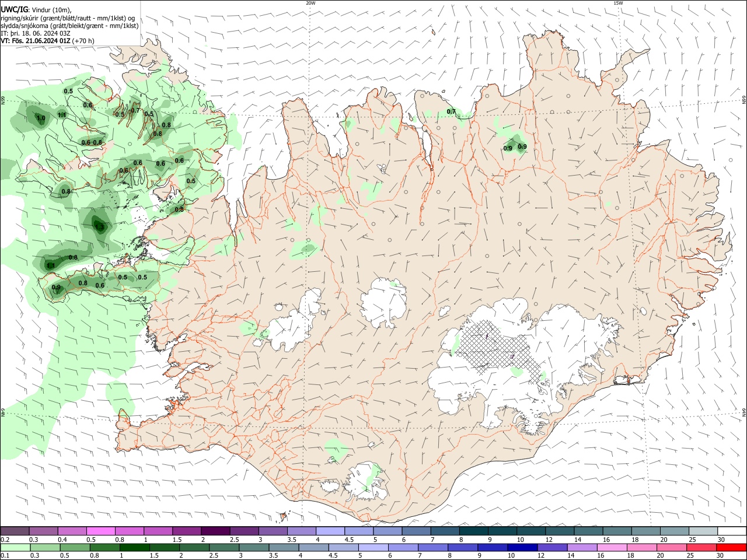Select the darkest purple top-row swatch between 2 and 2.5
Viewport: 747px width, 560px height.
click(x=215, y=531)
